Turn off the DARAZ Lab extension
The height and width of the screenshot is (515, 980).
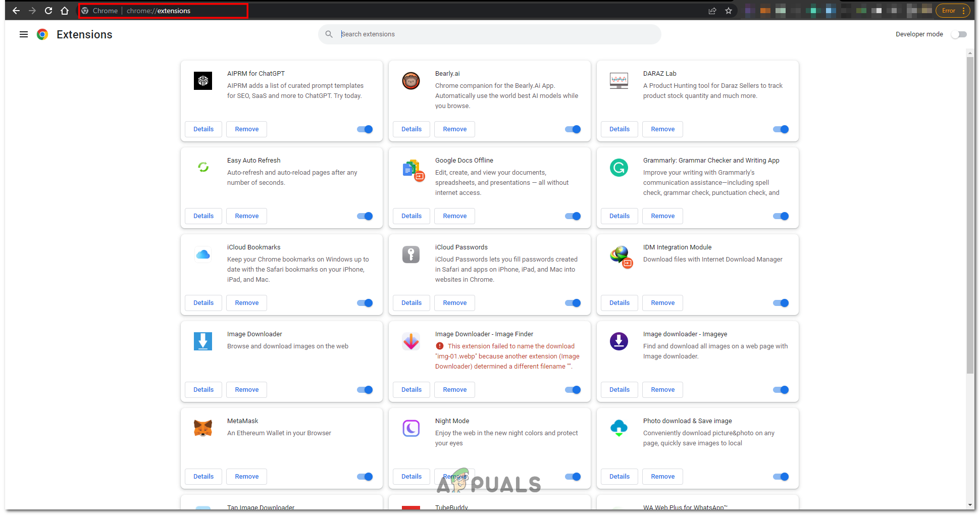(781, 129)
